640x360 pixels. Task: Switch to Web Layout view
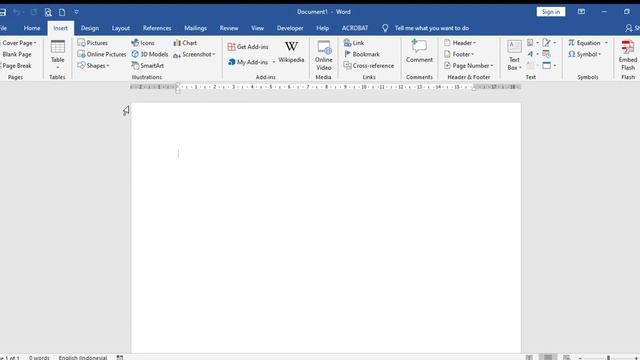[567, 357]
